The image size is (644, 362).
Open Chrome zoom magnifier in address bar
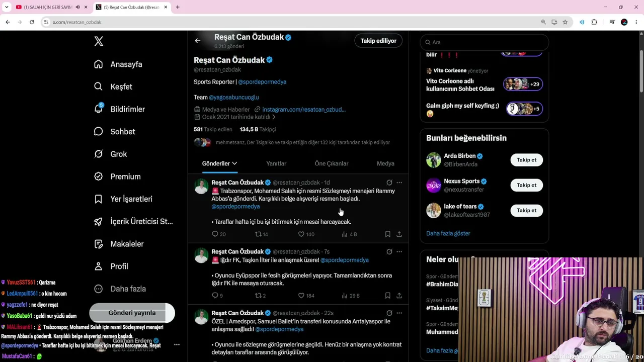(543, 22)
